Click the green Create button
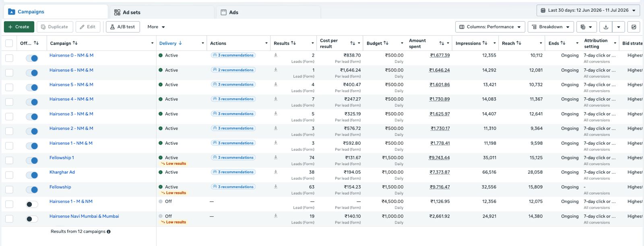Screen dimensions: 644x246 [x=19, y=27]
